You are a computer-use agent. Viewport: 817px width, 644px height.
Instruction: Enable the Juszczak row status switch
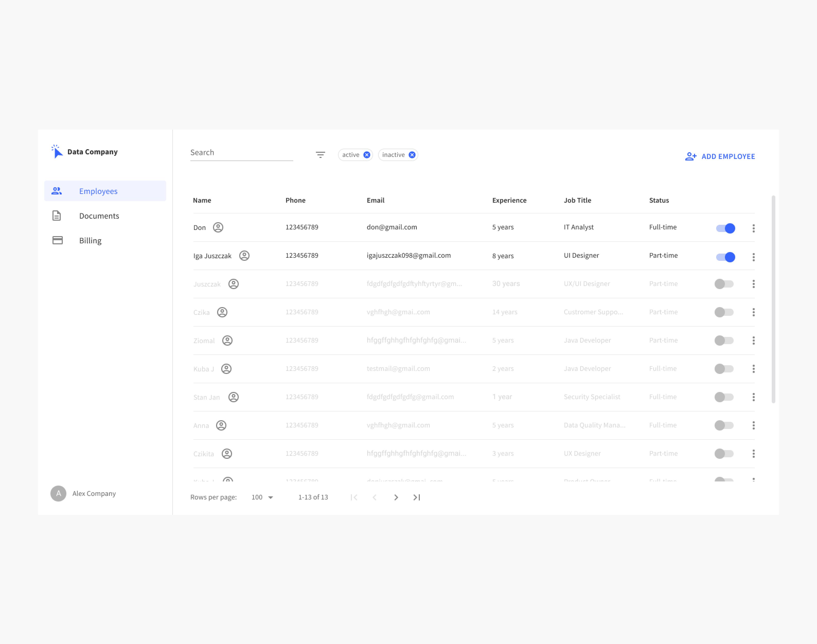724,284
